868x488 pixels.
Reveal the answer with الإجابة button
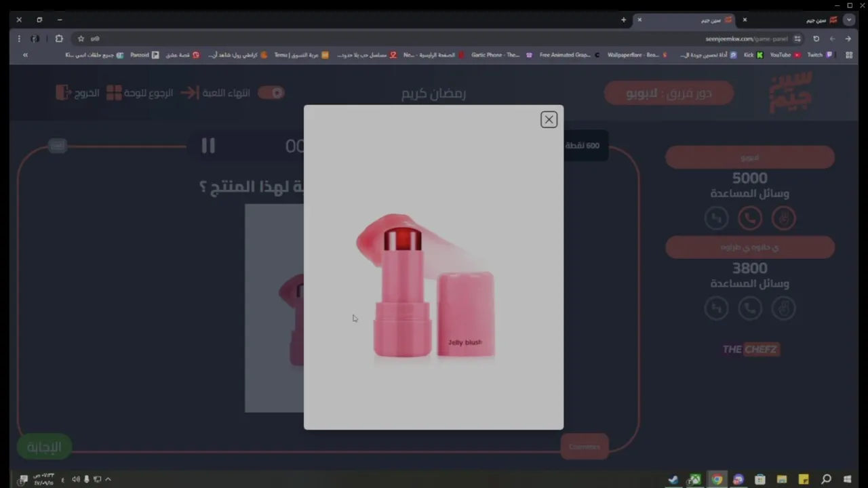tap(44, 447)
